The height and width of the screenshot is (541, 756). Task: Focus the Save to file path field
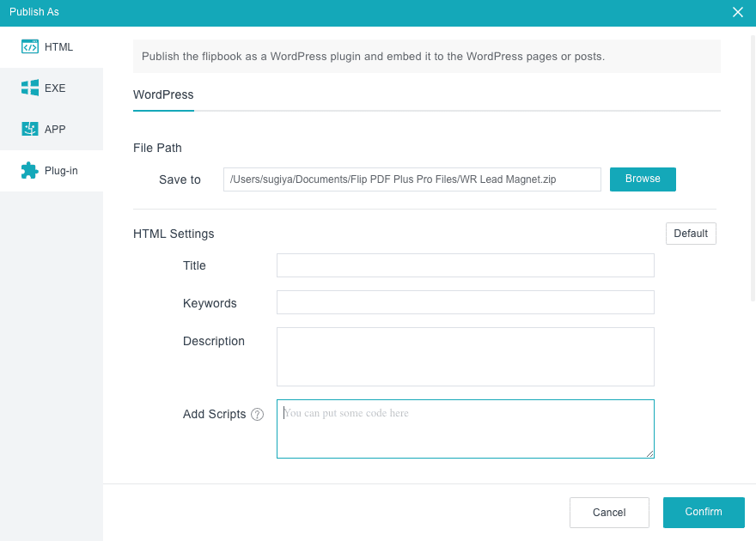pos(412,179)
